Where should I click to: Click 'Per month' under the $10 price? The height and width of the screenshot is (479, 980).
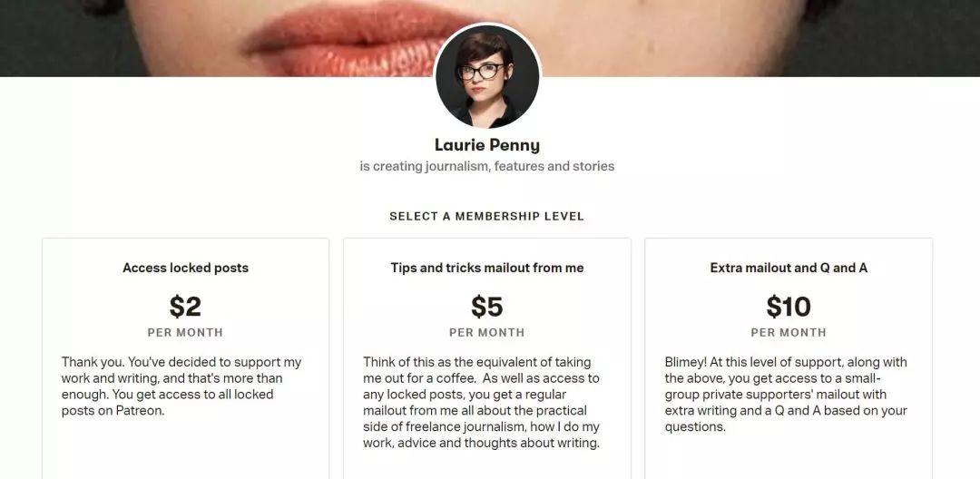tap(789, 332)
